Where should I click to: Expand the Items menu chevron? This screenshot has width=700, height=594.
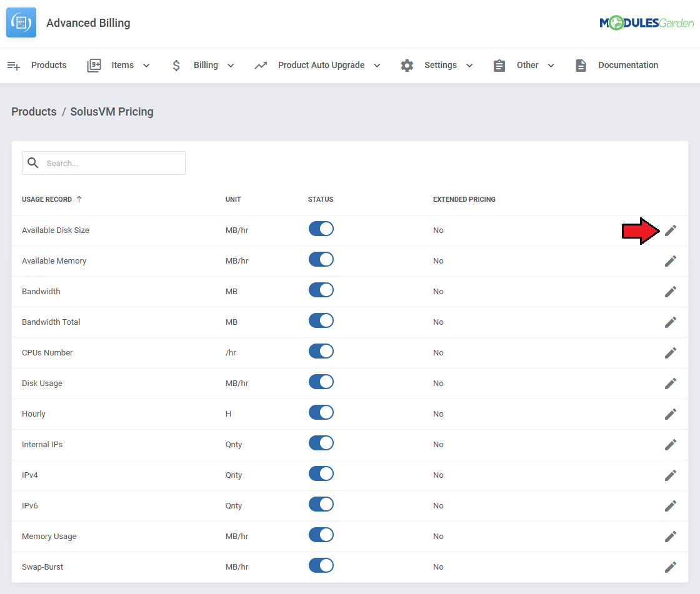click(x=146, y=66)
